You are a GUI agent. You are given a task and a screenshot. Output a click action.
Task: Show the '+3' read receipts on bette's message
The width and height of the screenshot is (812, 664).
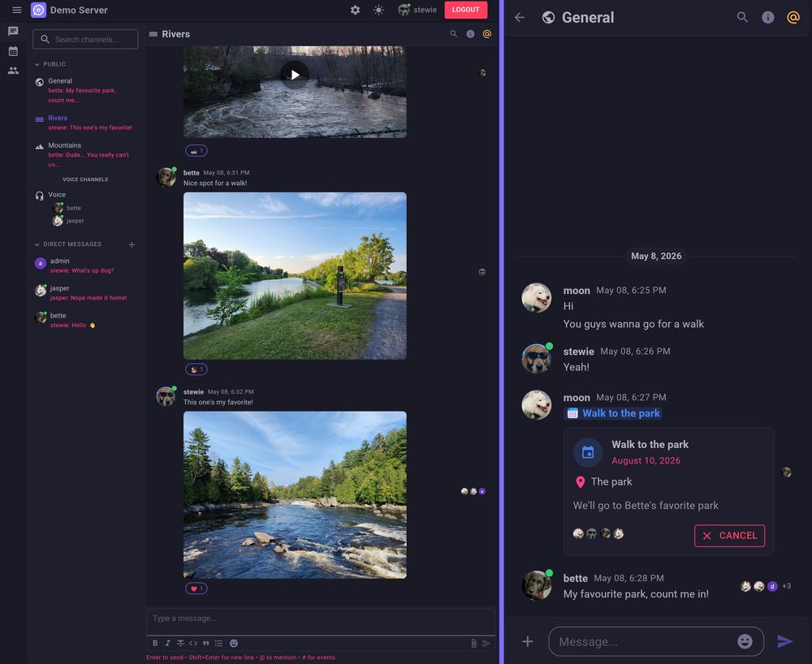coord(787,586)
